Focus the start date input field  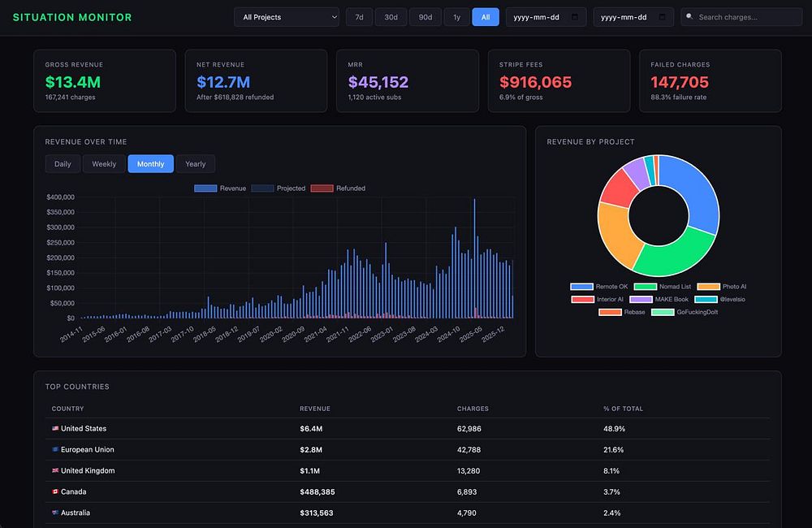pos(546,17)
